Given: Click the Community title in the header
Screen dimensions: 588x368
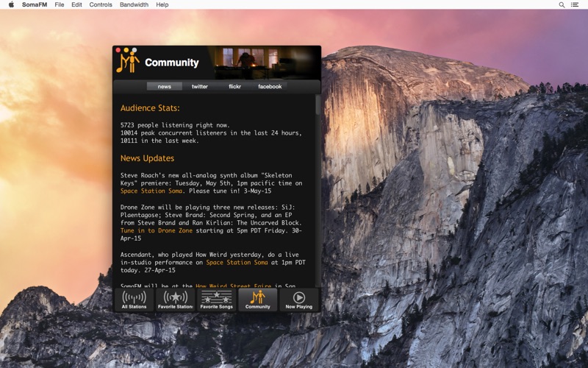Looking at the screenshot, I should (172, 63).
